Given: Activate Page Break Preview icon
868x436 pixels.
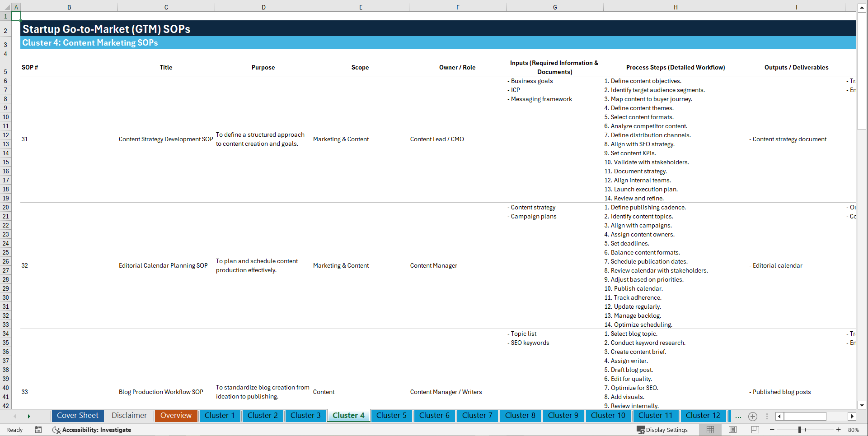Looking at the screenshot, I should coord(755,430).
